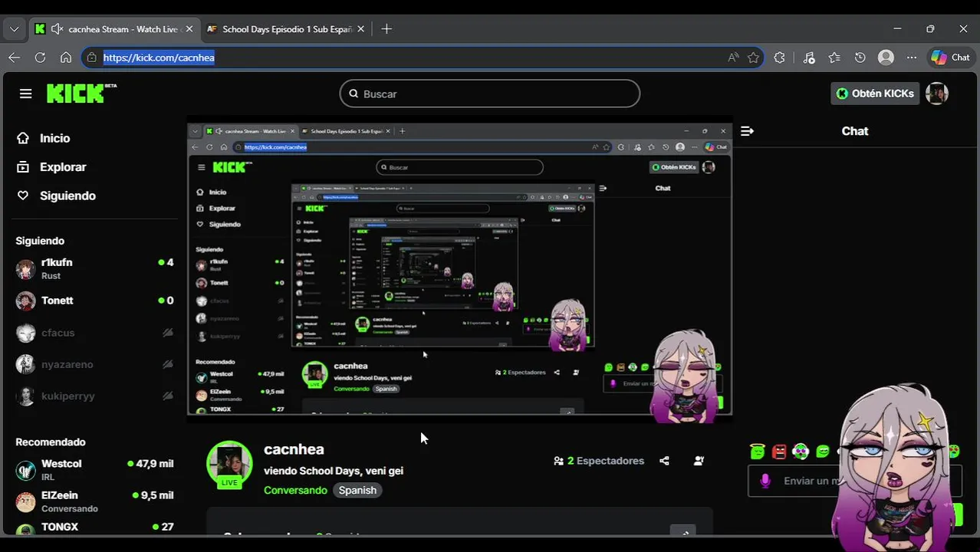Open recommended channel ElZeein

94,501
